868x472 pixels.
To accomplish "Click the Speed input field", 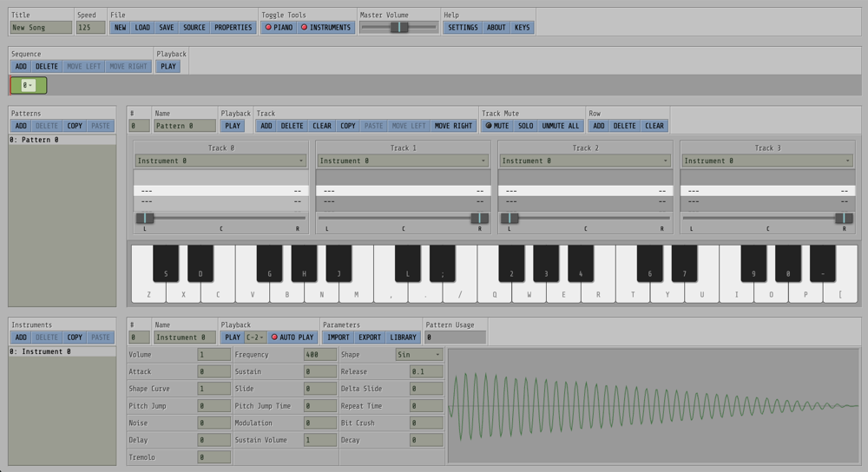I will [90, 27].
